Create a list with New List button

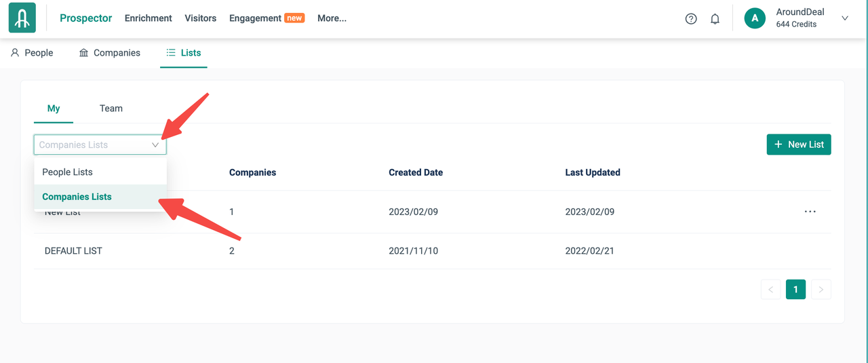pos(799,145)
